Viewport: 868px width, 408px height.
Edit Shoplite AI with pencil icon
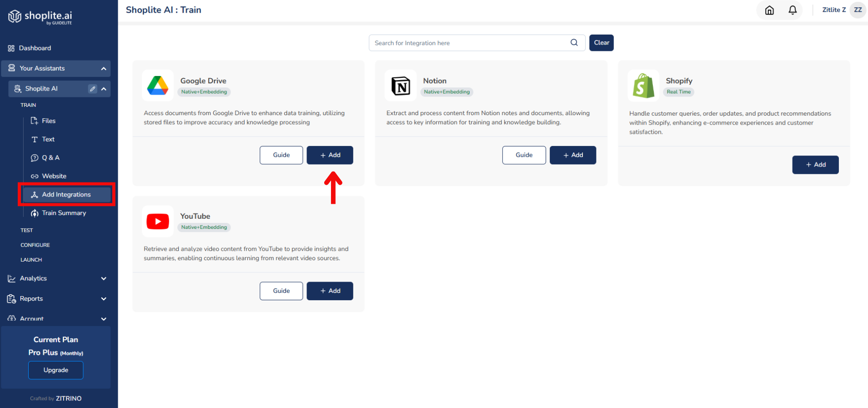click(93, 89)
